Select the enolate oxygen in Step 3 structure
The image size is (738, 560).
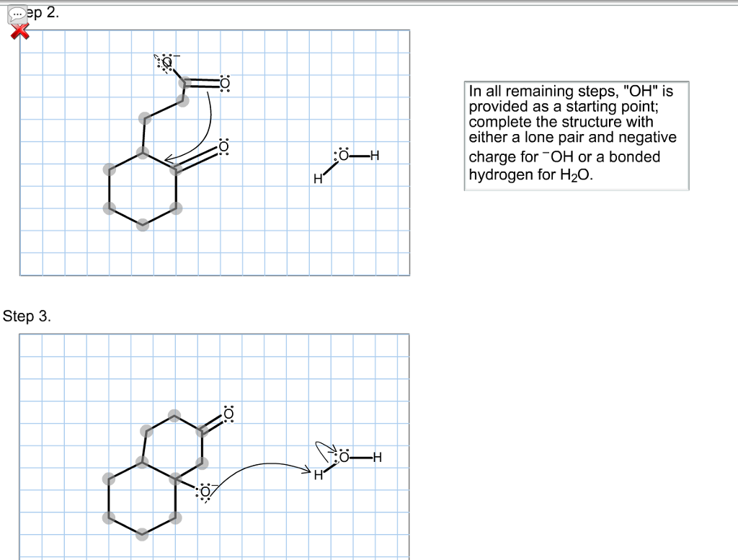pyautogui.click(x=205, y=491)
